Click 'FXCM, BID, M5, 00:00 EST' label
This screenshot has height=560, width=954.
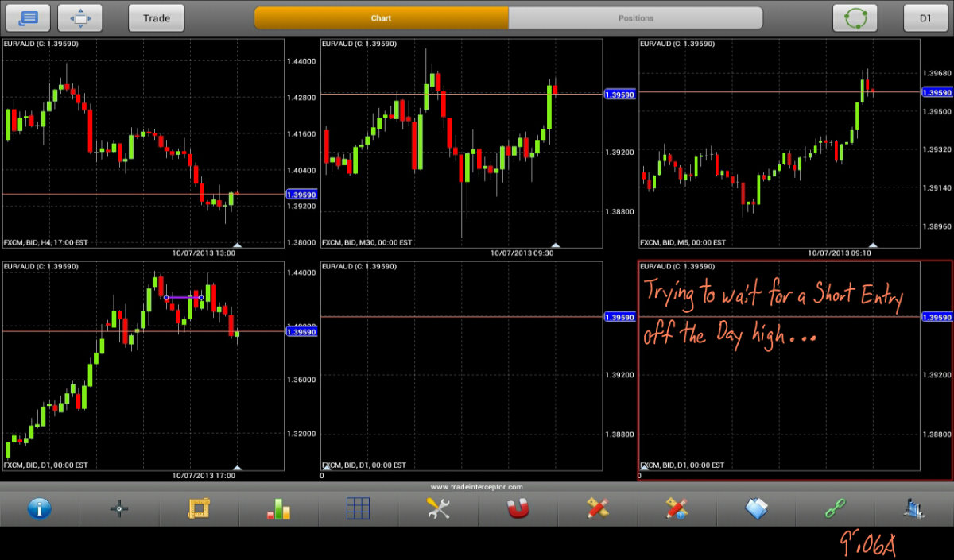tap(683, 242)
